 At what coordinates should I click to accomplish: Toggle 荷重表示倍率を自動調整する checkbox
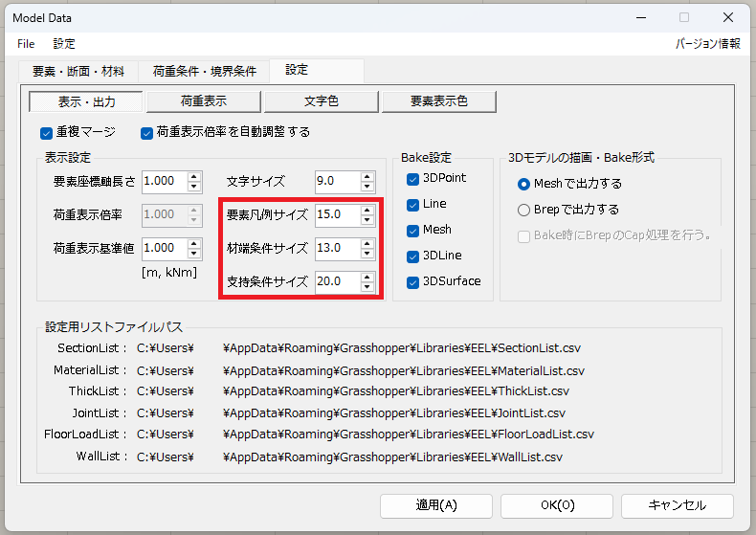(147, 132)
